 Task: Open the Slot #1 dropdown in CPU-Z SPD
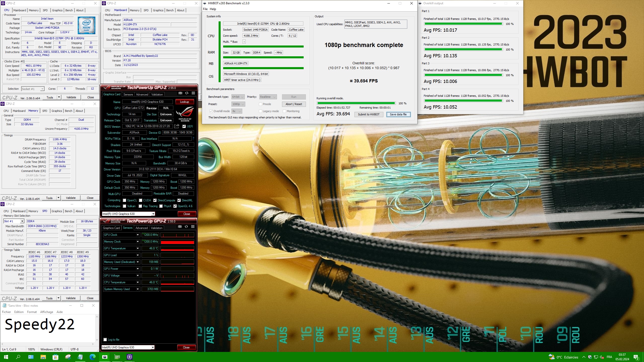(x=14, y=221)
